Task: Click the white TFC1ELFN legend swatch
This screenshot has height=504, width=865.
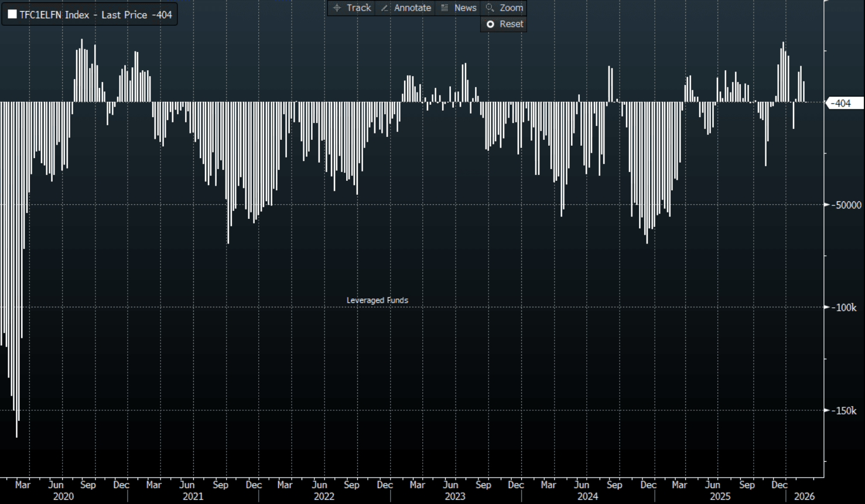Action: point(12,15)
